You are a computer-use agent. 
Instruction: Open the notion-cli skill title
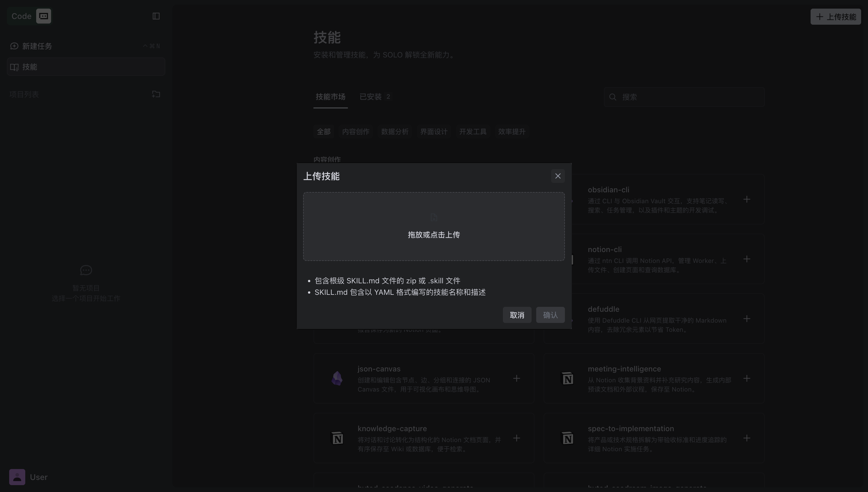pyautogui.click(x=604, y=250)
